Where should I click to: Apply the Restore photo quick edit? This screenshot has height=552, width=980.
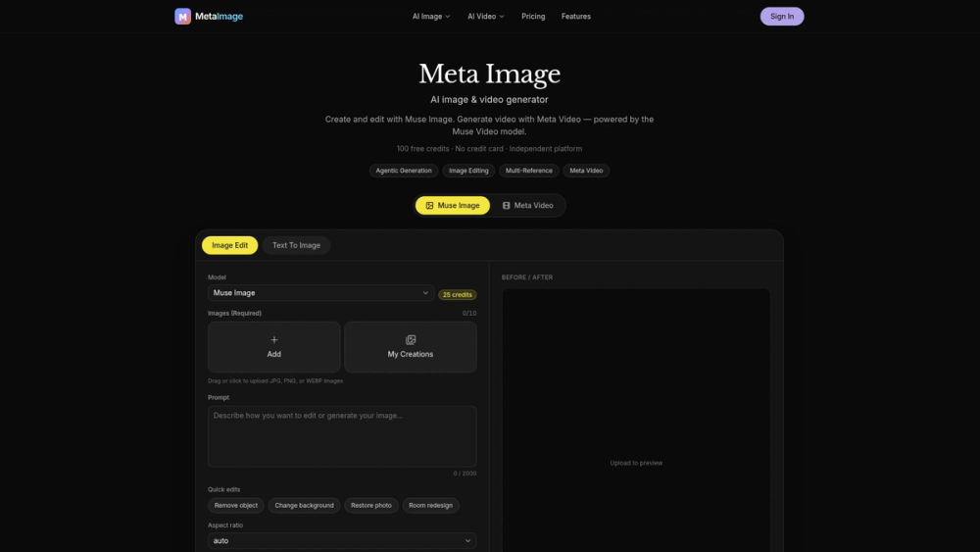[x=371, y=505]
